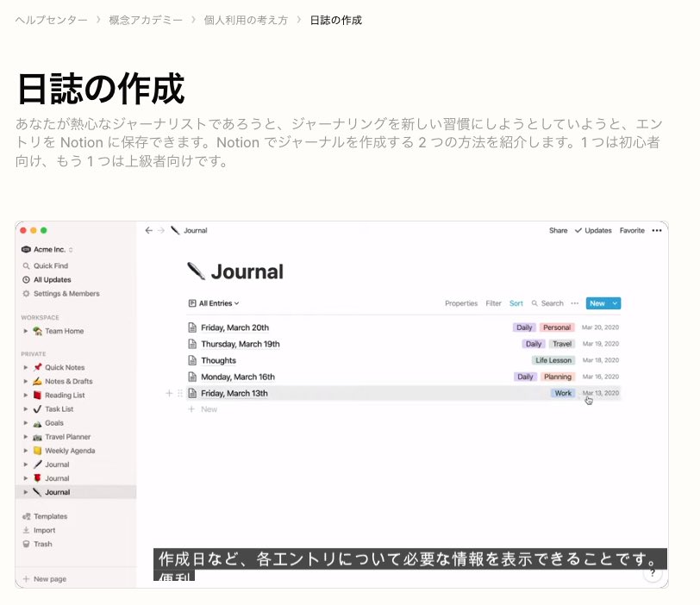Open the 概念アカデミー breadcrumb link
The image size is (700, 605).
pyautogui.click(x=146, y=20)
